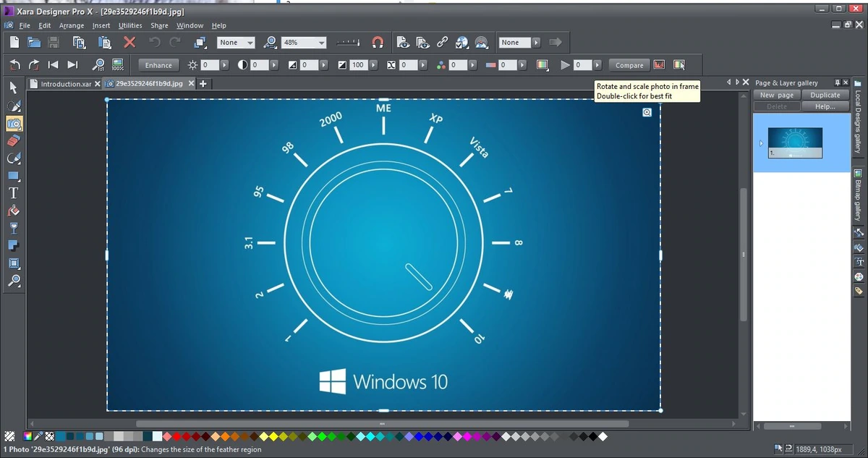The image size is (868, 458).
Task: Expand the sharpen value arrow before Compare
Action: click(597, 65)
